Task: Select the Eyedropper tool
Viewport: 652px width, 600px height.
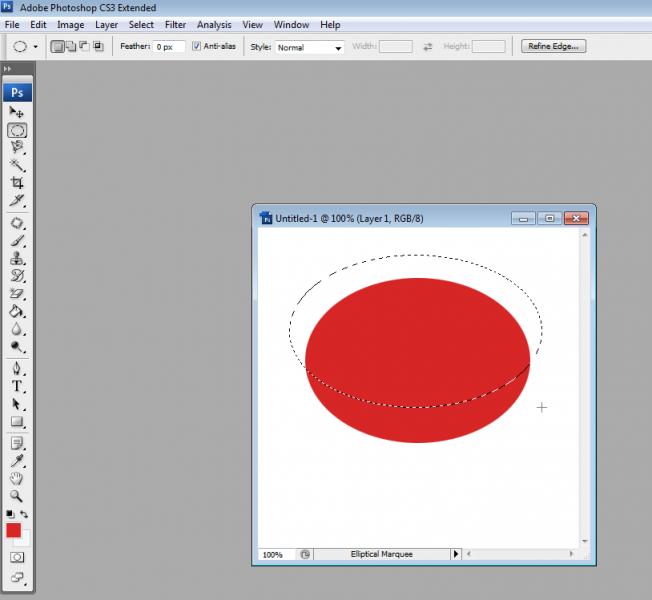Action: pyautogui.click(x=17, y=461)
